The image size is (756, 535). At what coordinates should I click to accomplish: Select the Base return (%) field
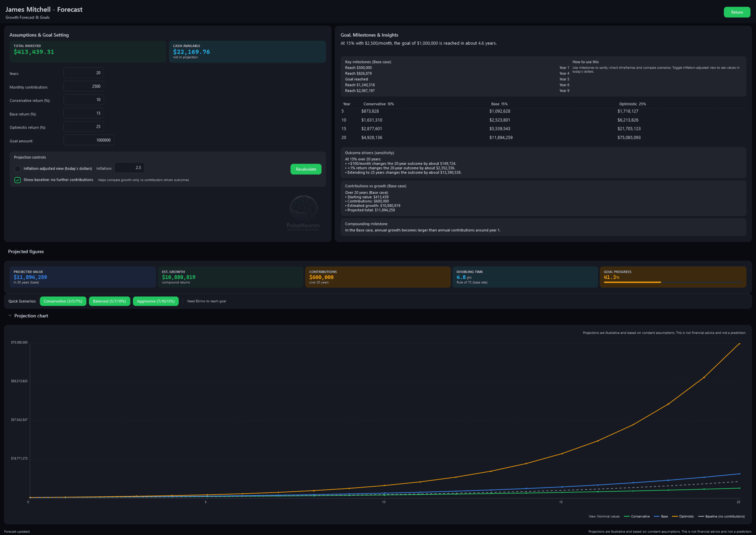coord(84,113)
